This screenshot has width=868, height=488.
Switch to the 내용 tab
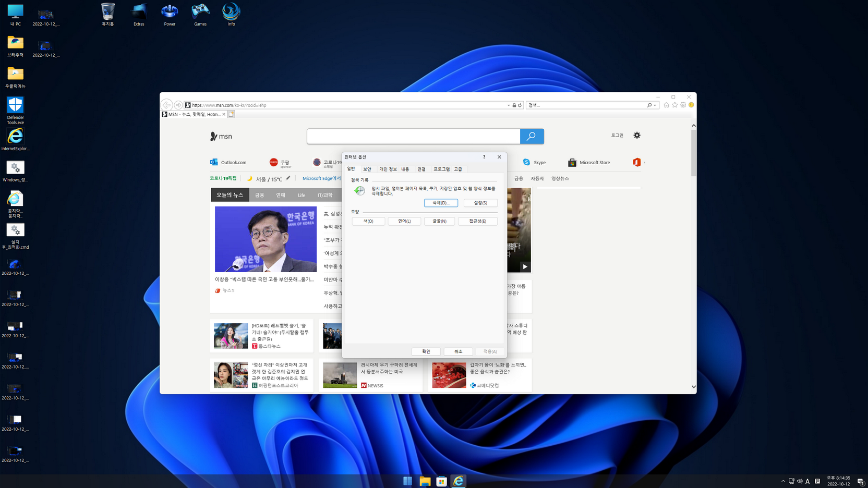pos(405,169)
